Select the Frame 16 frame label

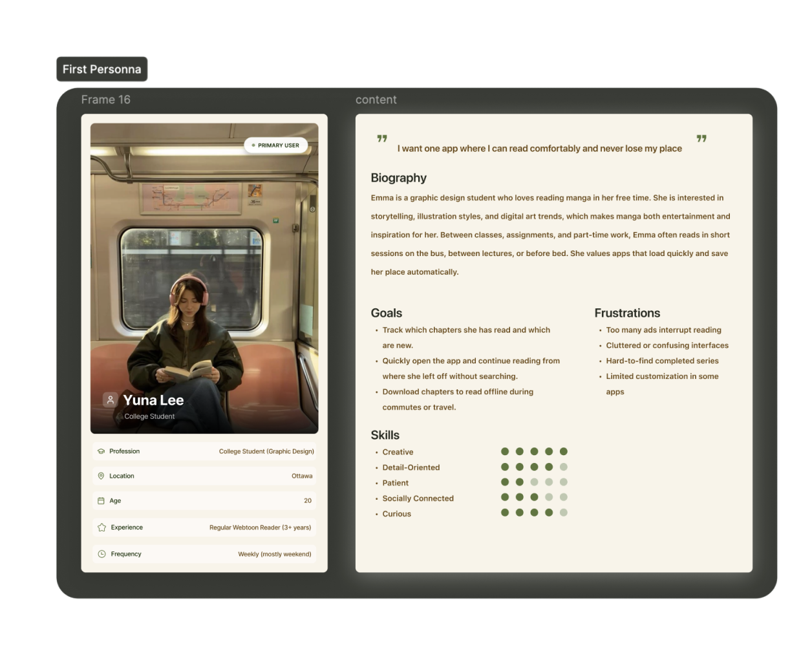tap(106, 100)
